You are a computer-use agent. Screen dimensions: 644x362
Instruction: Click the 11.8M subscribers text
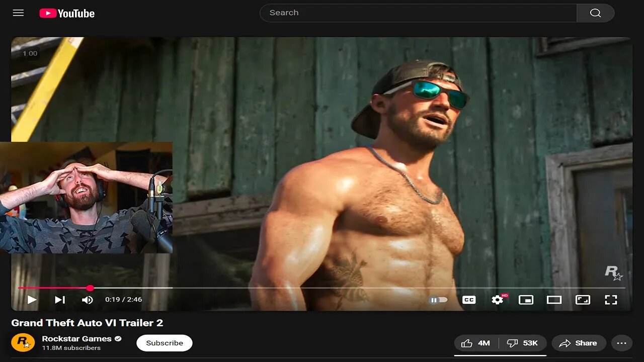[x=71, y=348]
